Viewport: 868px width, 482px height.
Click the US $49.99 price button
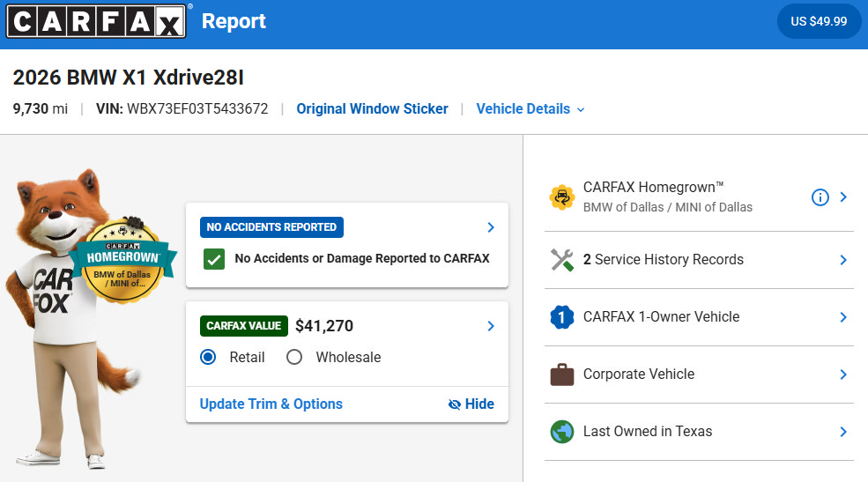click(x=819, y=21)
